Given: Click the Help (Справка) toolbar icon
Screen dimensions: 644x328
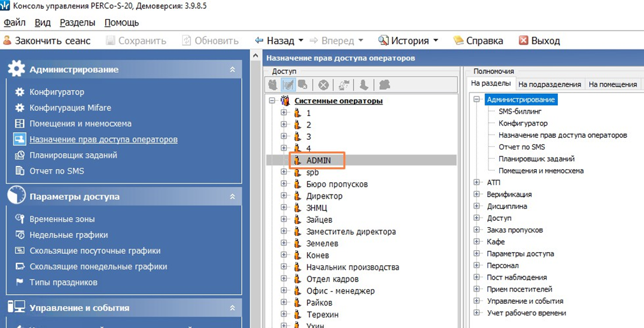Looking at the screenshot, I should [x=458, y=41].
